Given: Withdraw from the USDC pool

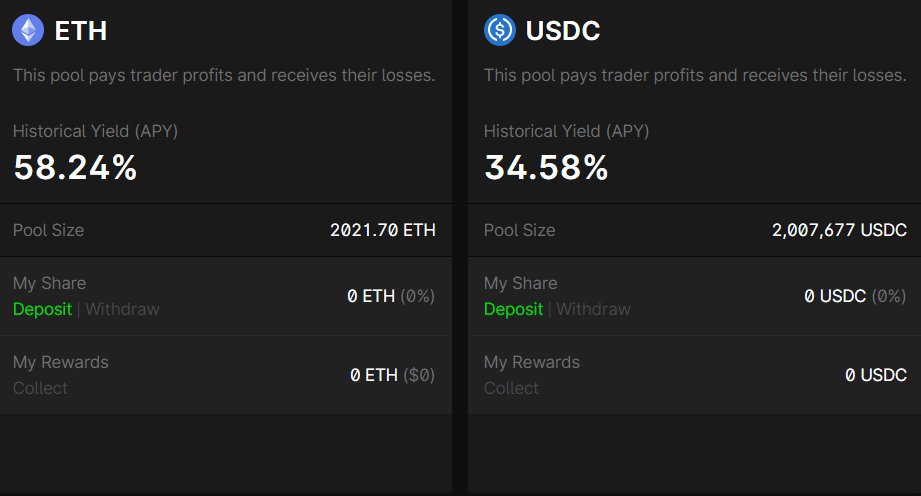Looking at the screenshot, I should pos(593,309).
